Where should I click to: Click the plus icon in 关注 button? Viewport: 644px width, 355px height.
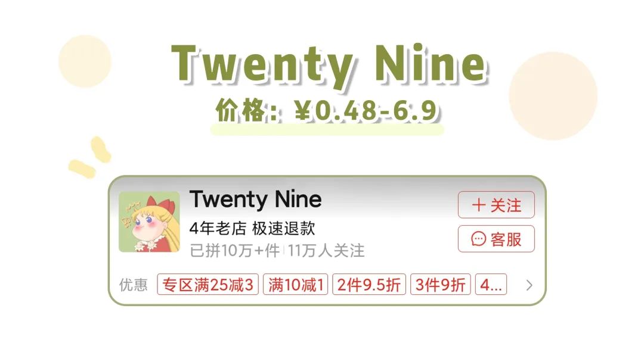click(478, 205)
